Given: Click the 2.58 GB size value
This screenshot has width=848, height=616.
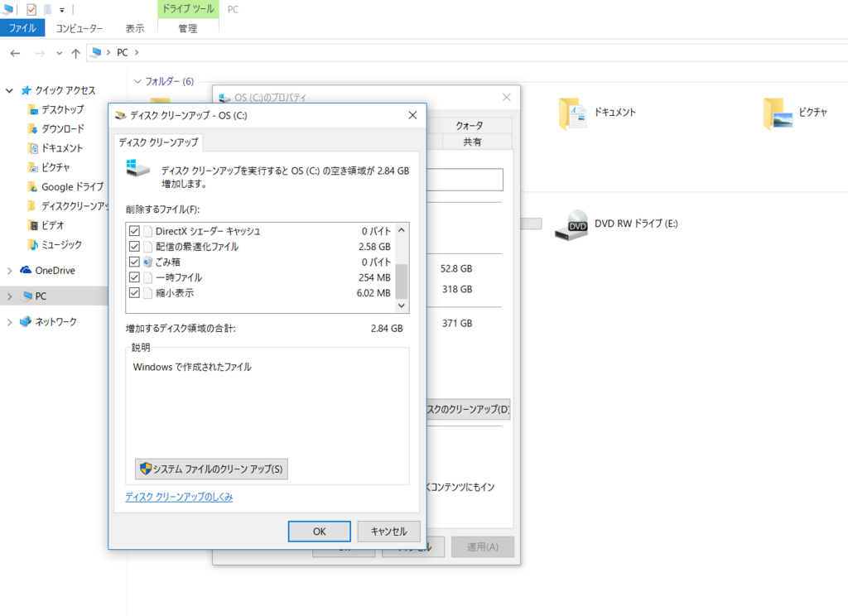Looking at the screenshot, I should (x=374, y=247).
